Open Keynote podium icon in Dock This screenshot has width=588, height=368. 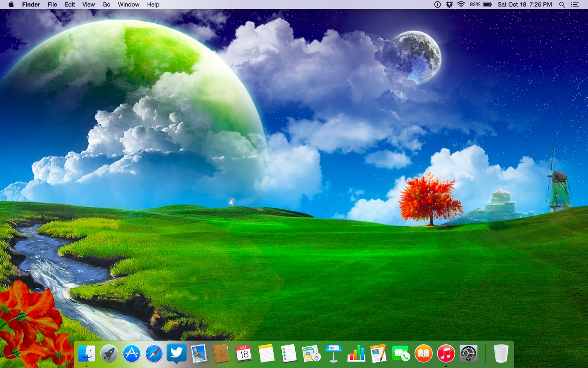coord(334,354)
